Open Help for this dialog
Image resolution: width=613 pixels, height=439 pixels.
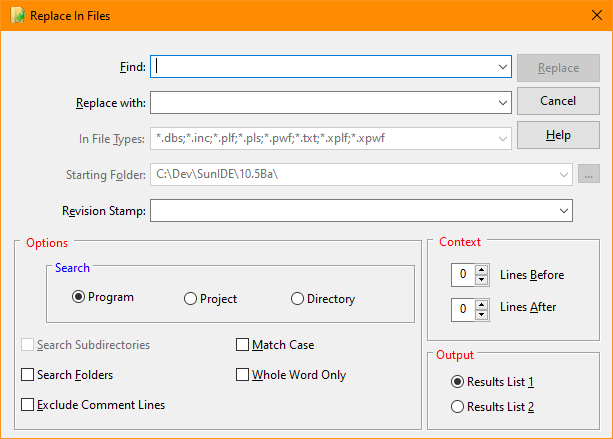(558, 135)
